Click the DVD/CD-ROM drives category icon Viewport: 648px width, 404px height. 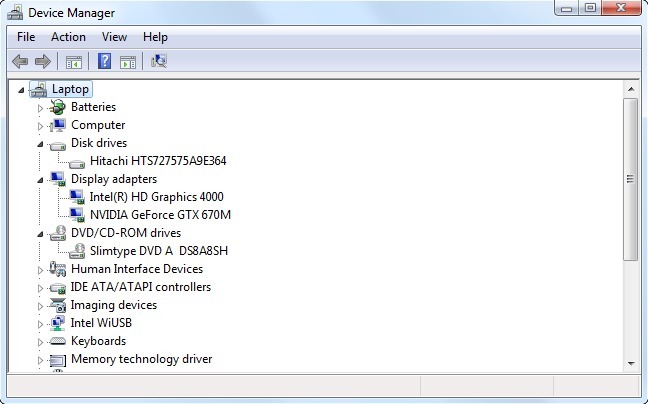pyautogui.click(x=57, y=233)
